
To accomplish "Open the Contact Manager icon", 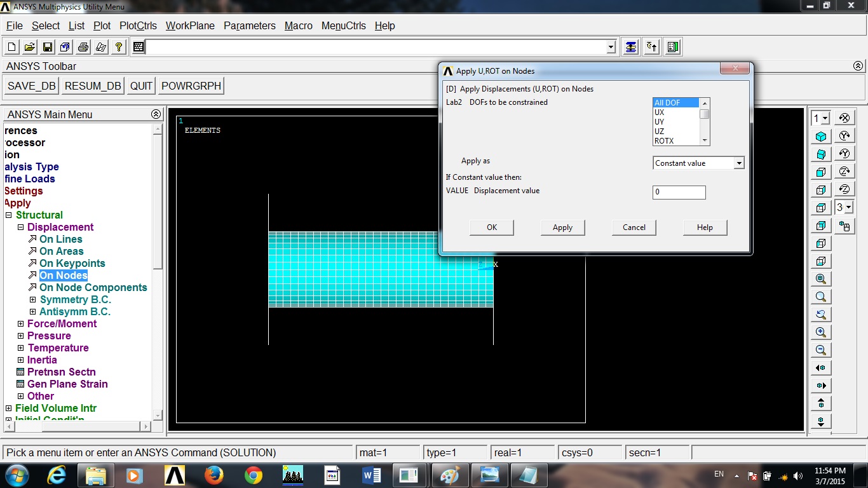I will pyautogui.click(x=673, y=47).
